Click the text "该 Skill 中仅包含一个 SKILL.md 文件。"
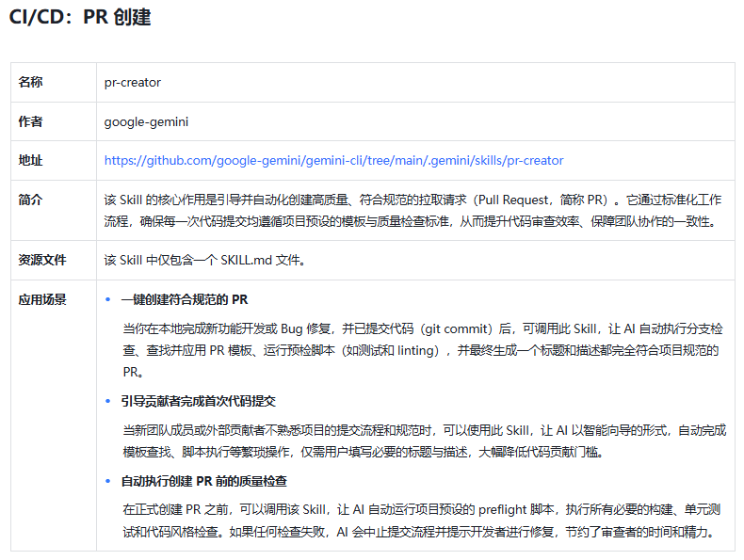 (204, 261)
